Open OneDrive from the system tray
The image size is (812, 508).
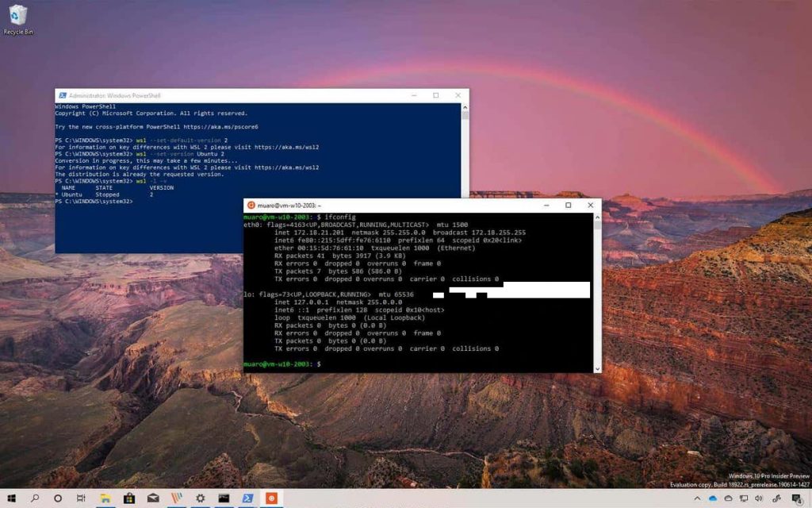712,498
